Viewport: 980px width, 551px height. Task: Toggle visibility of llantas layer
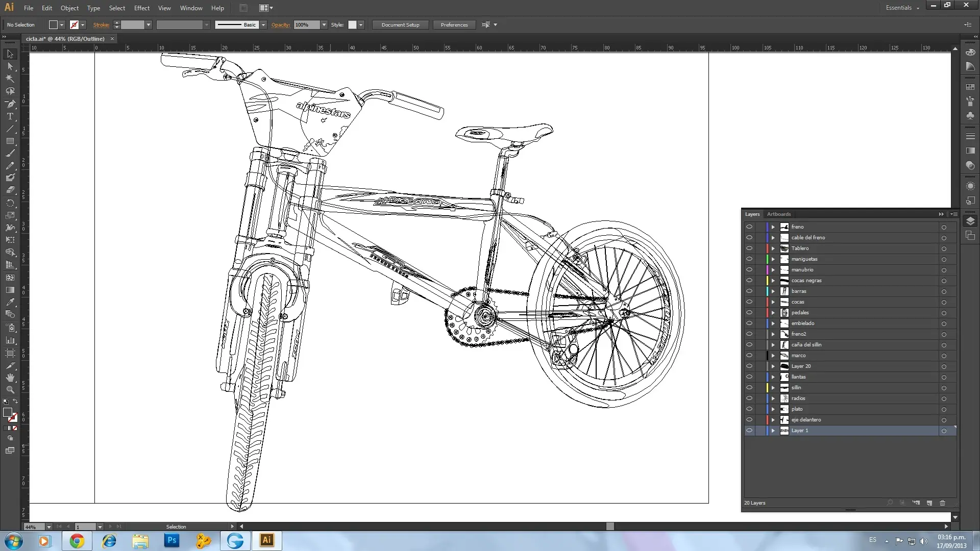click(x=749, y=377)
